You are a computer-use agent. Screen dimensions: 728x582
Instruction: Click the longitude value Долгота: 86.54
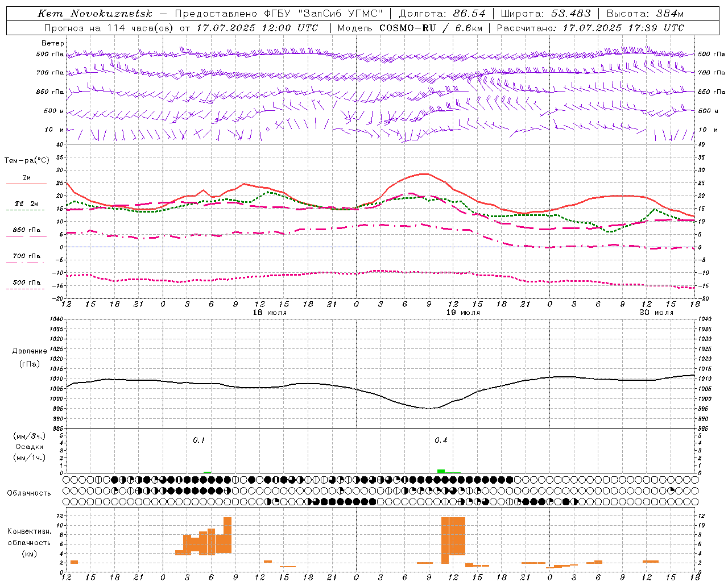(x=442, y=14)
